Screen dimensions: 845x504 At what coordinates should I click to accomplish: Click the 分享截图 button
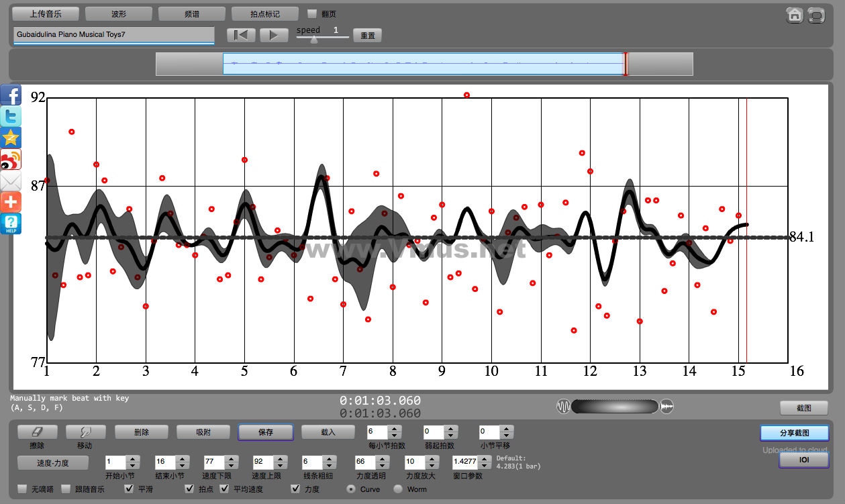pos(794,433)
